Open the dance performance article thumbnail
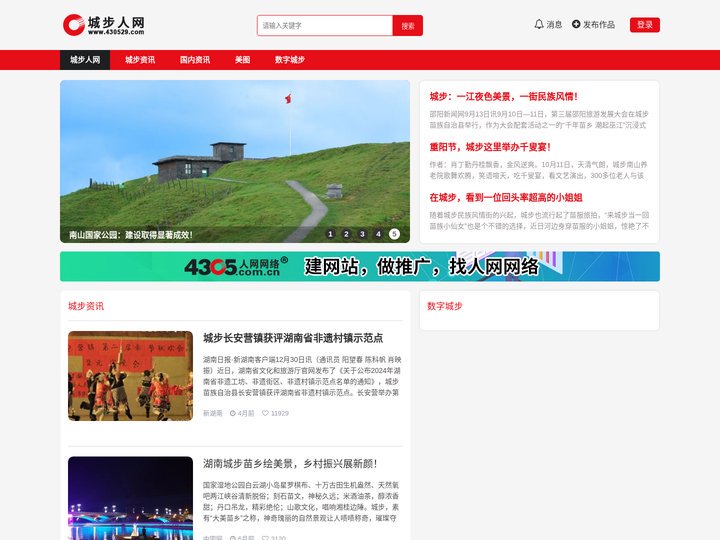This screenshot has height=540, width=720. click(130, 376)
